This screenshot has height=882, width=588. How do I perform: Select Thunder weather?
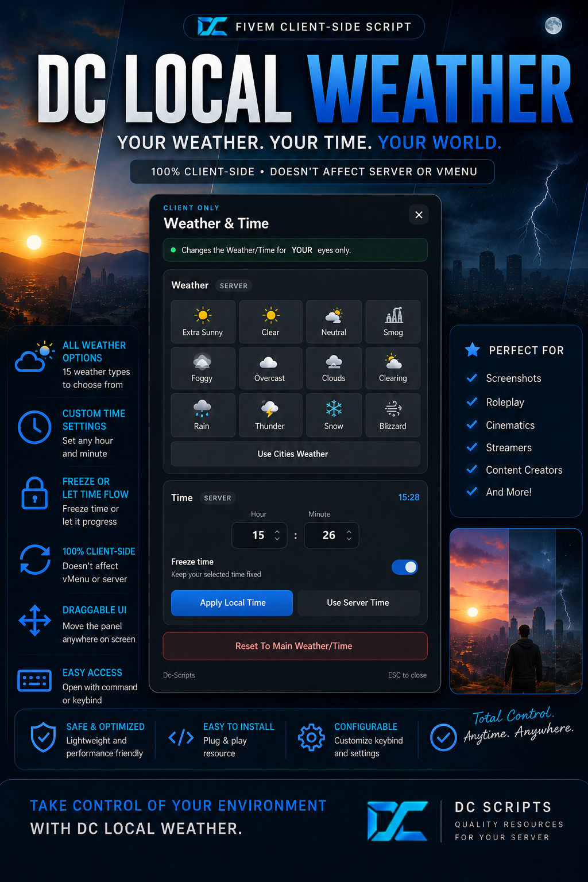270,415
